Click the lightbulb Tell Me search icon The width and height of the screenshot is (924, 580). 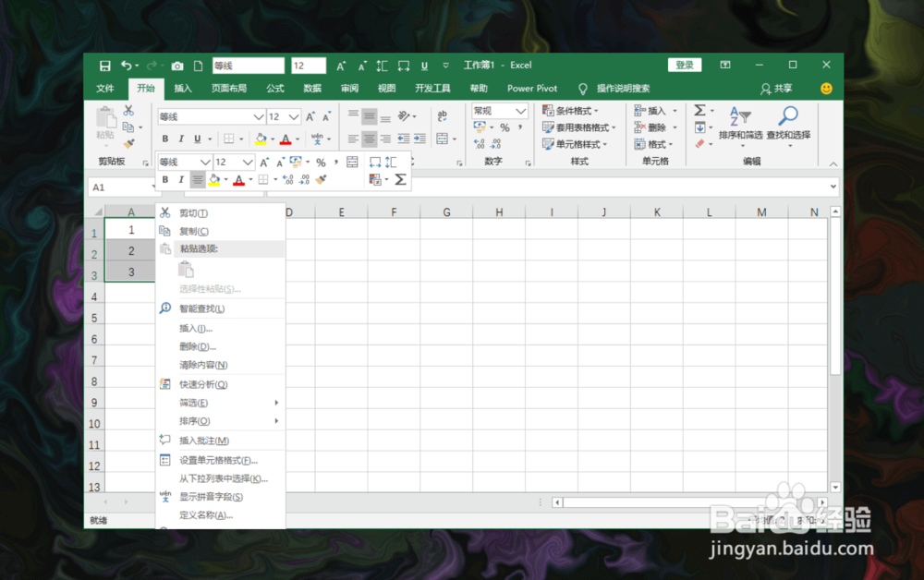tap(583, 89)
